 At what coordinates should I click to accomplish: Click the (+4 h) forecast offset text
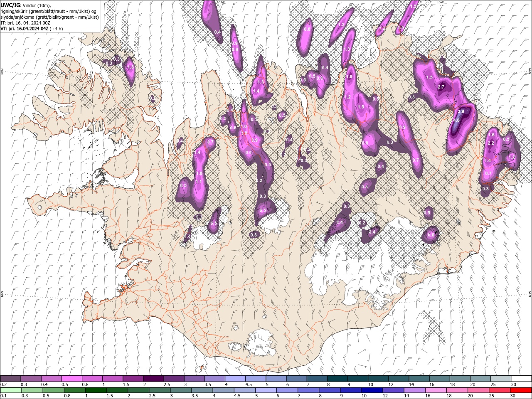[56, 29]
